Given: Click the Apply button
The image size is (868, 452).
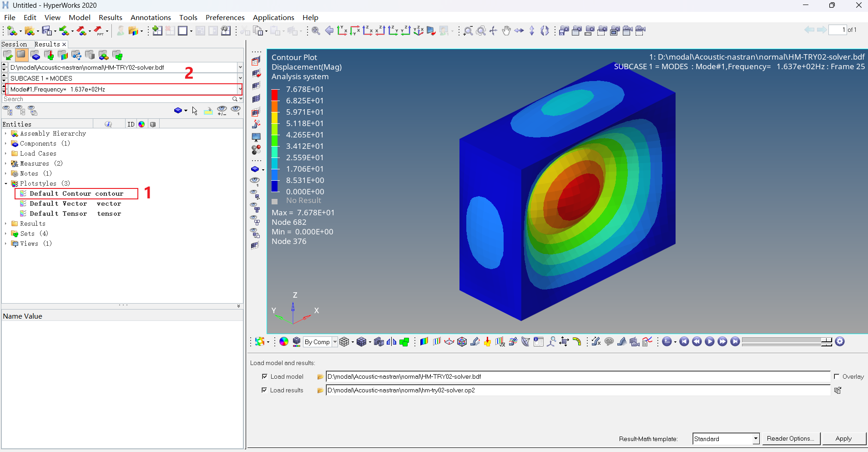Looking at the screenshot, I should point(843,439).
